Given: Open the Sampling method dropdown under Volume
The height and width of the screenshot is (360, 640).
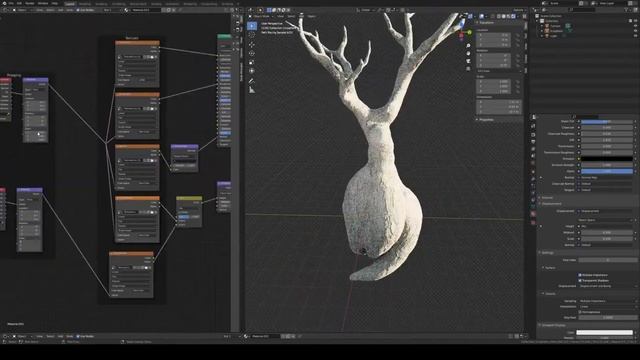Looking at the screenshot, I should pos(607,301).
